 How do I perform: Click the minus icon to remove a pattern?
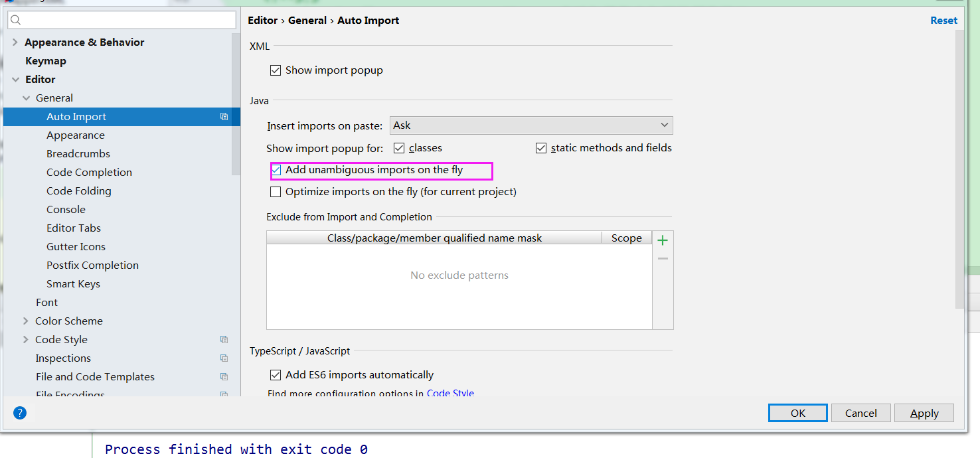point(663,259)
